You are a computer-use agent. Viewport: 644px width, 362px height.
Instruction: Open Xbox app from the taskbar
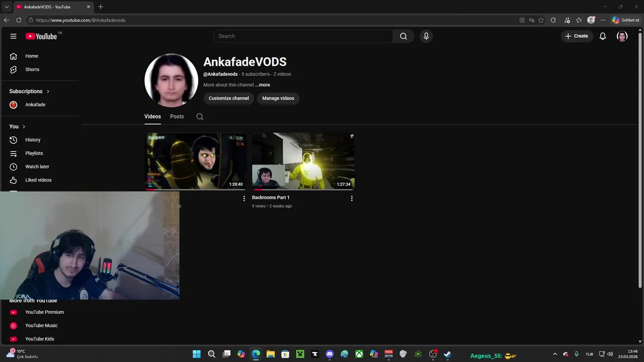click(x=359, y=354)
